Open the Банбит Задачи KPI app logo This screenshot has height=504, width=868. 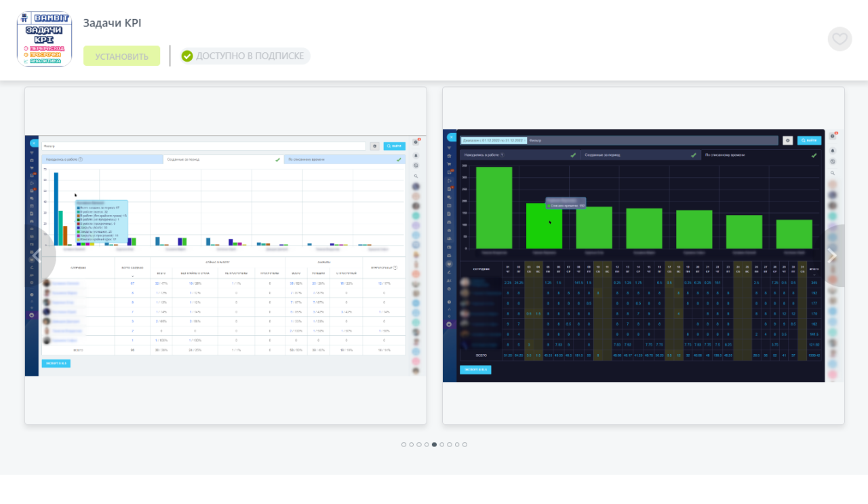(44, 39)
